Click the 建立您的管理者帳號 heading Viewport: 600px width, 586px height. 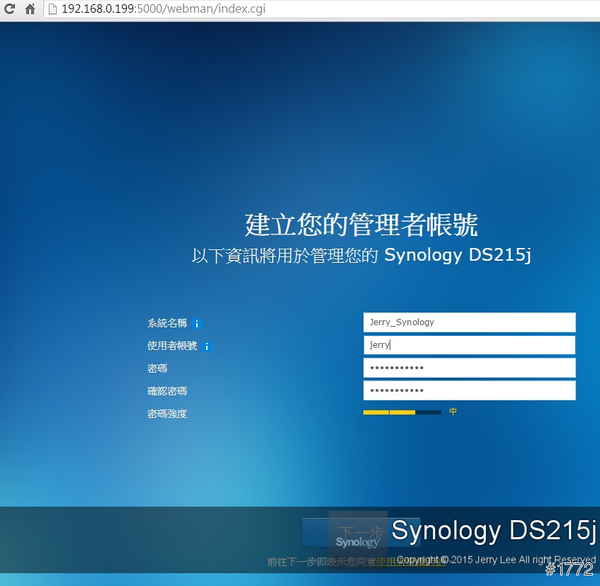pyautogui.click(x=361, y=223)
